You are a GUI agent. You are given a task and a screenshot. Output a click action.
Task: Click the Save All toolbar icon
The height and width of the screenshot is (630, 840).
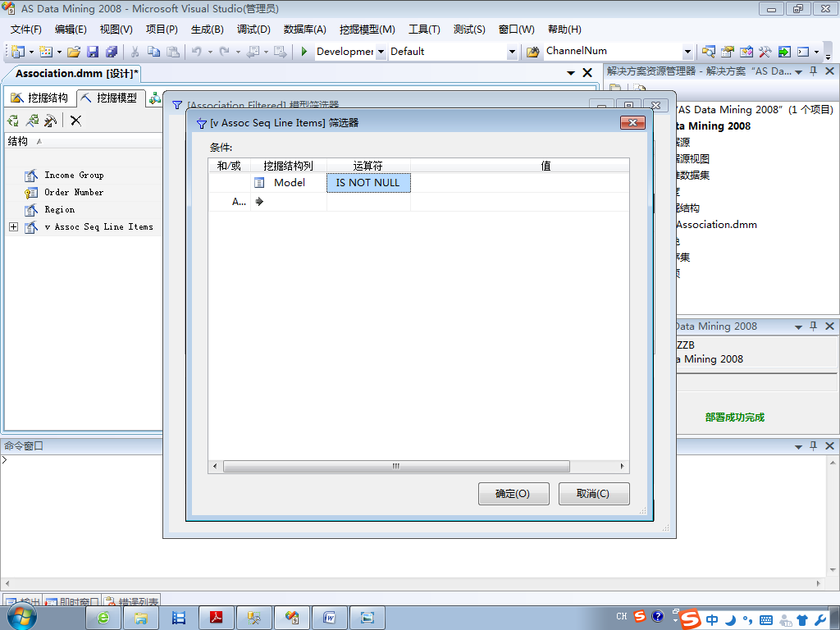(x=112, y=52)
